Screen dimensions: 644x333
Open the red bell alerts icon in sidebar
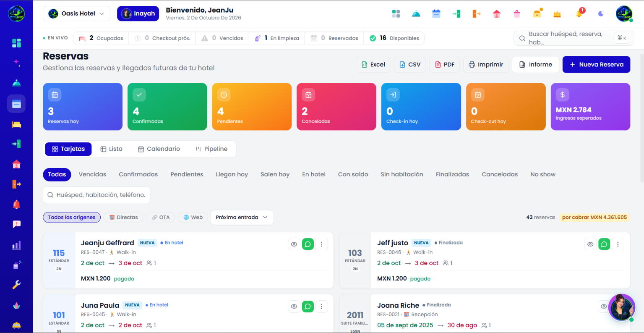16,205
